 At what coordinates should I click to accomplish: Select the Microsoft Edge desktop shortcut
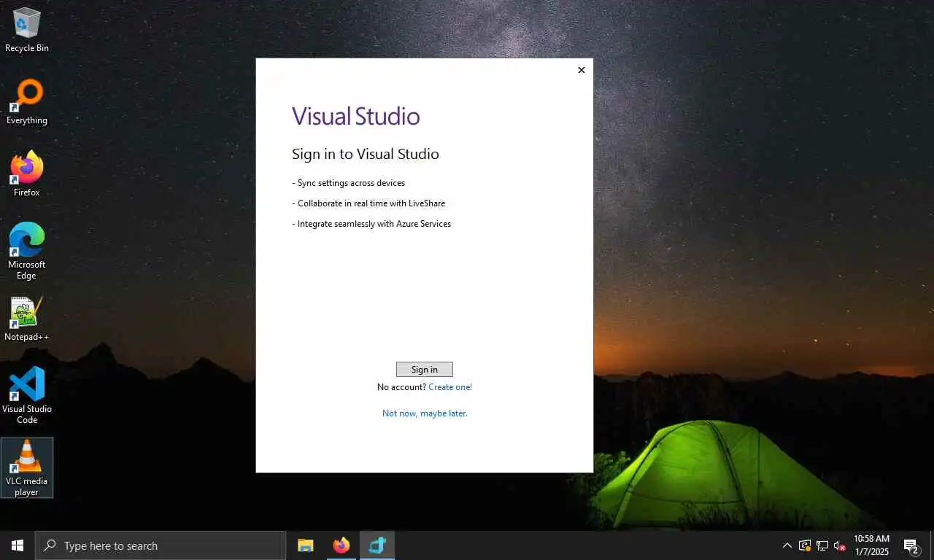pos(27,252)
